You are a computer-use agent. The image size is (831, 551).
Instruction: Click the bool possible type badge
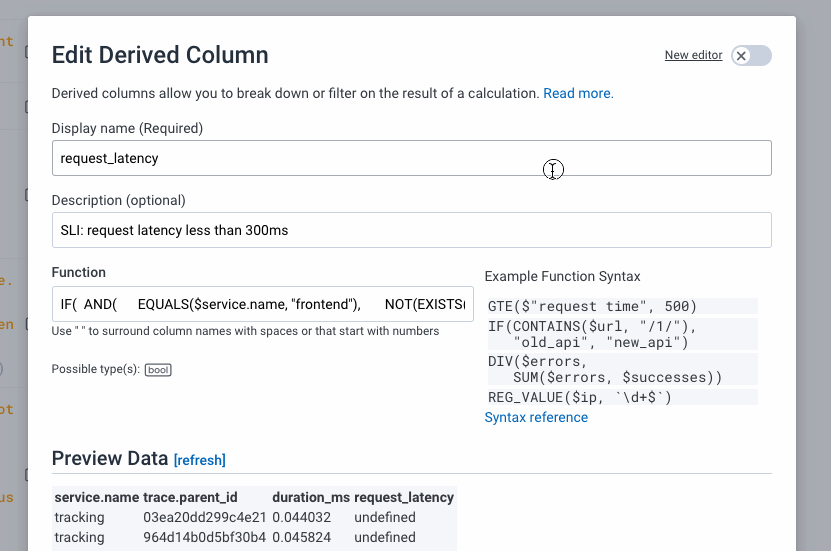click(x=158, y=370)
